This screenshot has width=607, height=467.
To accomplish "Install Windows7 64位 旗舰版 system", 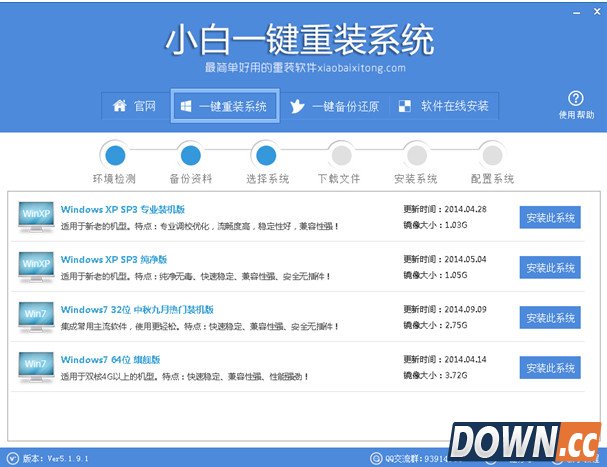I will 549,368.
